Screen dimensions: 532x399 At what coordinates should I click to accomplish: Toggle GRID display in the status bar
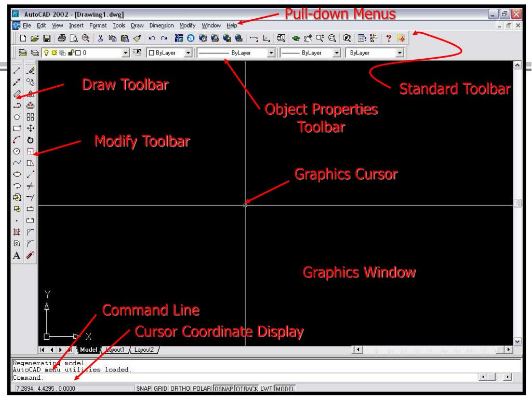pyautogui.click(x=161, y=389)
